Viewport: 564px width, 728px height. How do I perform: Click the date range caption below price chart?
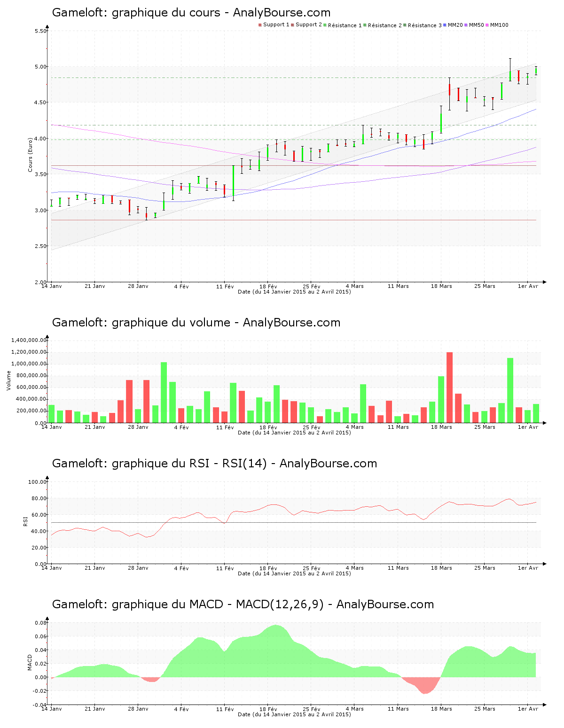294,292
